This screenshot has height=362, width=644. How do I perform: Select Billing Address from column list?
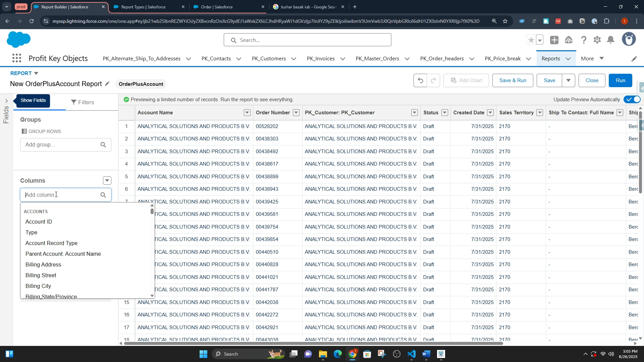43,264
